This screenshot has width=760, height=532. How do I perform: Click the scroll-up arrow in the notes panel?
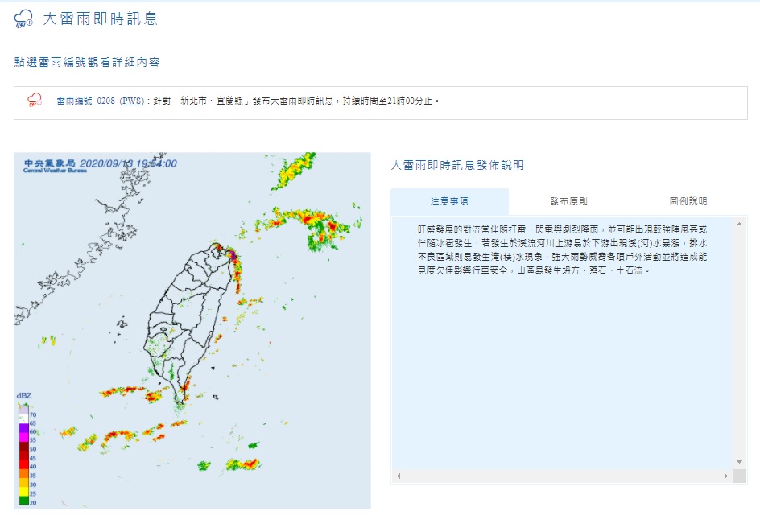739,223
